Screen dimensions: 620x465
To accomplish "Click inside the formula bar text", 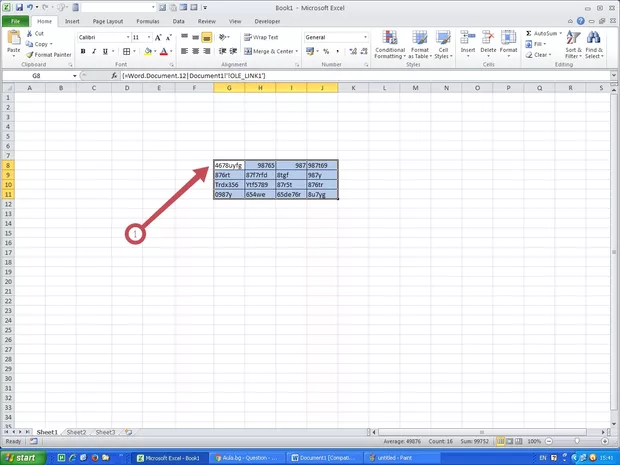I will point(300,76).
